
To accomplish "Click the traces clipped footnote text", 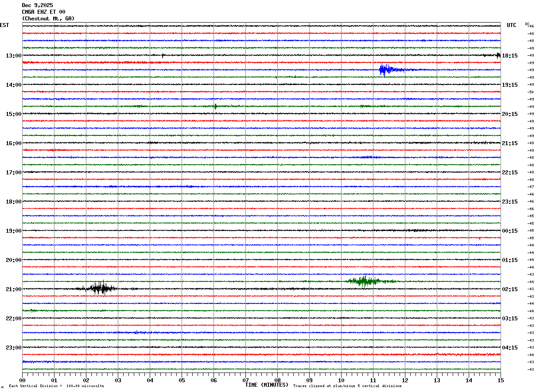I will (347, 386).
